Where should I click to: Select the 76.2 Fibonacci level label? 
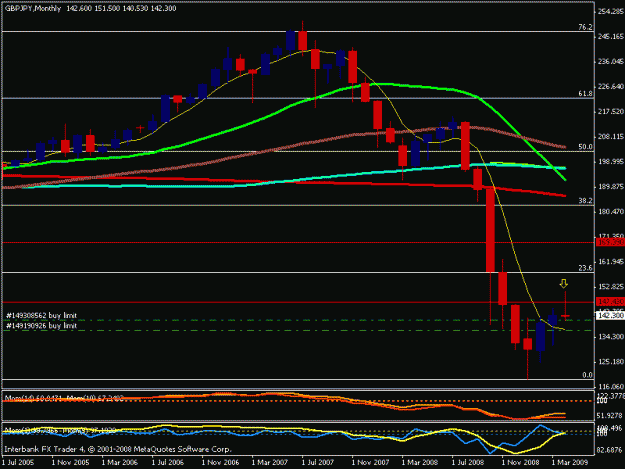pos(585,27)
